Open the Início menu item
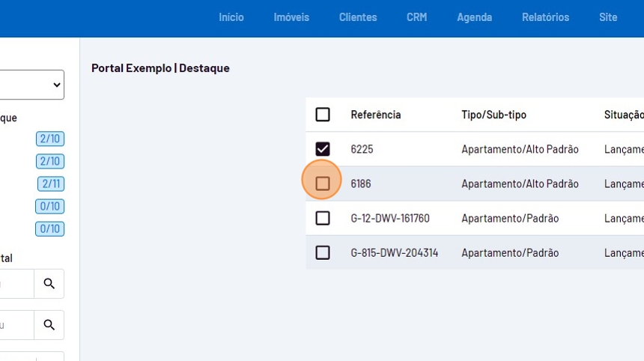This screenshot has width=644, height=361. tap(231, 17)
